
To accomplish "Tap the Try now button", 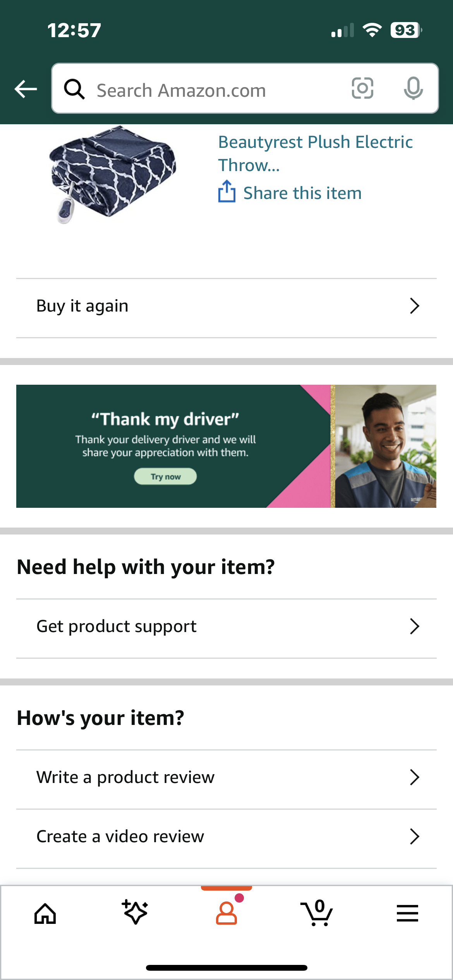I will click(x=165, y=476).
